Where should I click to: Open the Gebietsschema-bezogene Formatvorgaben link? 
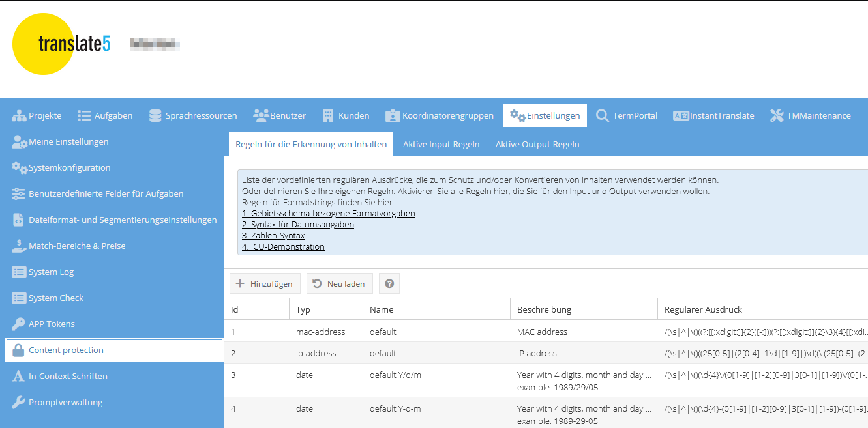pyautogui.click(x=328, y=214)
